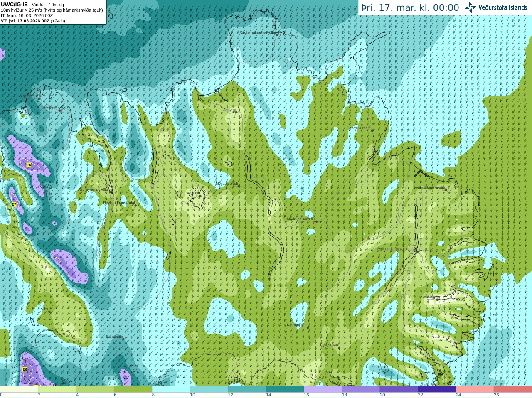
Task: Click the legend tick label '20'
Action: 382,395
